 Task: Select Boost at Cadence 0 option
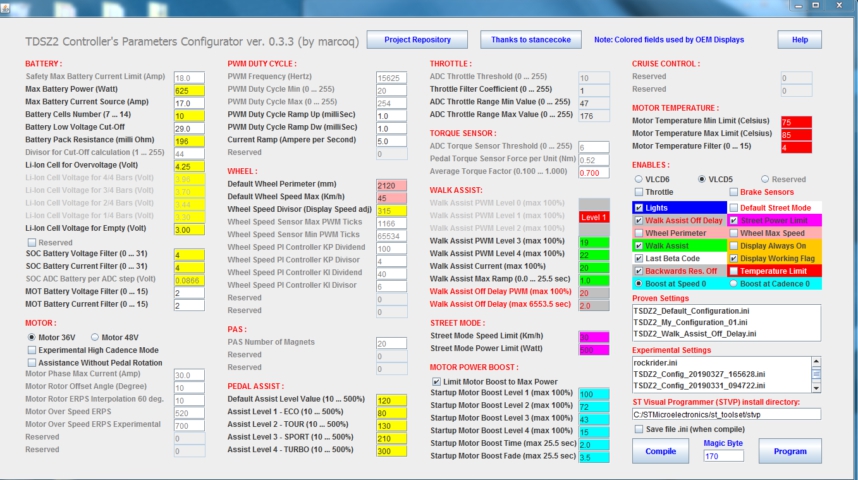coord(734,284)
